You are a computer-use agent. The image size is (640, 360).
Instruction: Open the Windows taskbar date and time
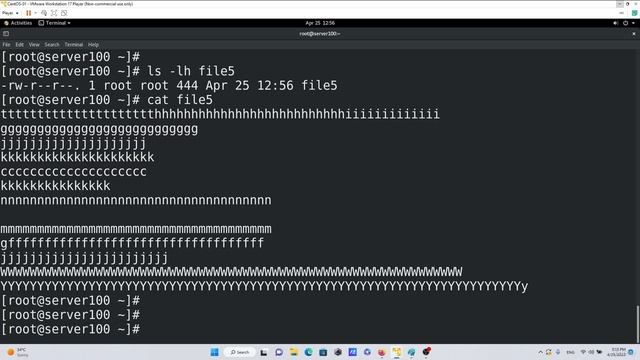617,352
